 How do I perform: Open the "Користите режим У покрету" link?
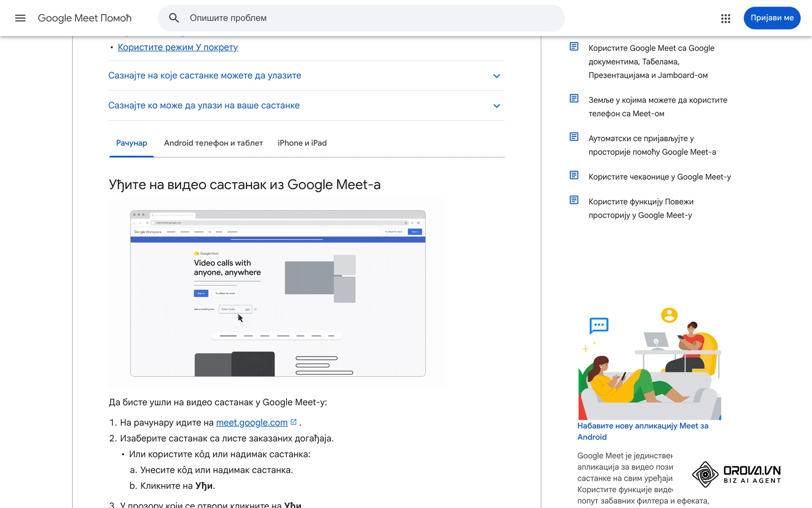178,47
